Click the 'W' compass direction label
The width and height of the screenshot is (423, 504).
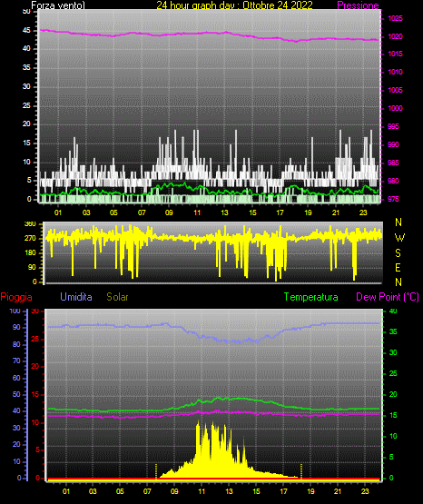[399, 238]
